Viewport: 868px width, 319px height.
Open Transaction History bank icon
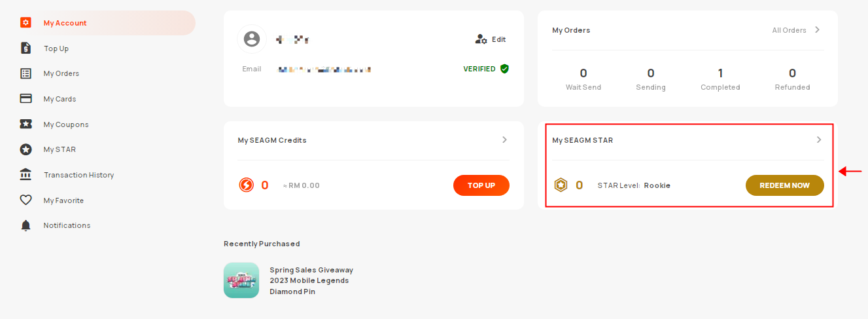click(x=26, y=174)
